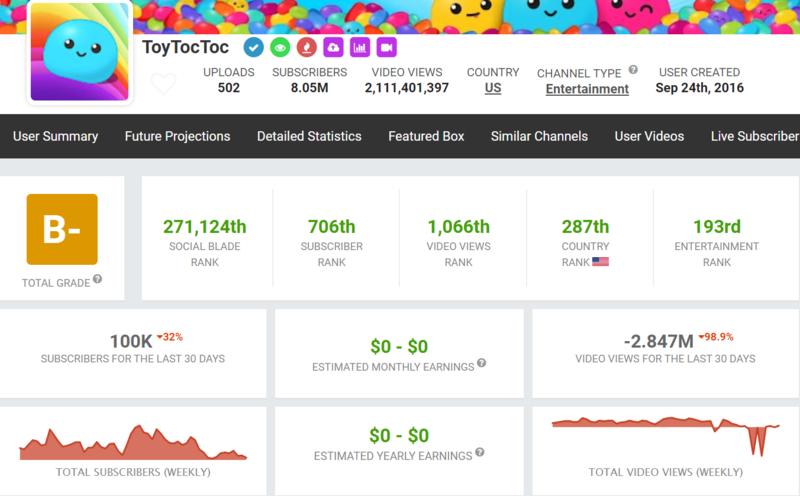Click the help icon beside Channel Type
Image resolution: width=800 pixels, height=496 pixels.
click(632, 71)
